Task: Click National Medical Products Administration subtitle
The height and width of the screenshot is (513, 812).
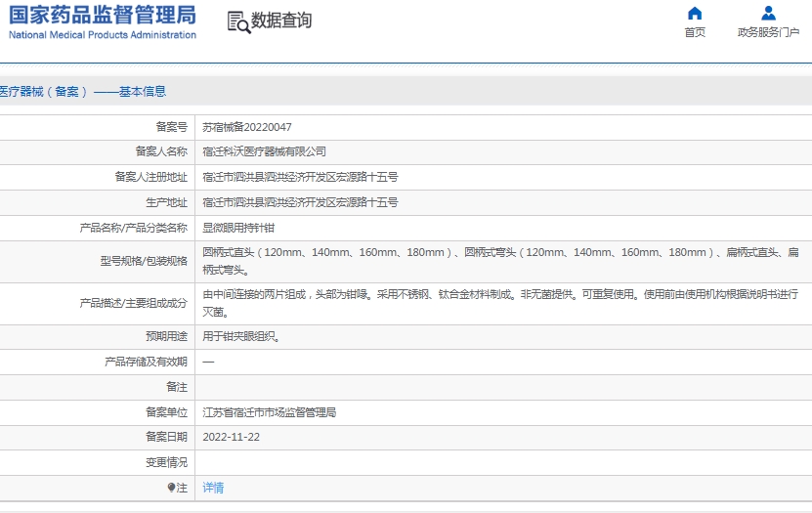Action: [103, 34]
